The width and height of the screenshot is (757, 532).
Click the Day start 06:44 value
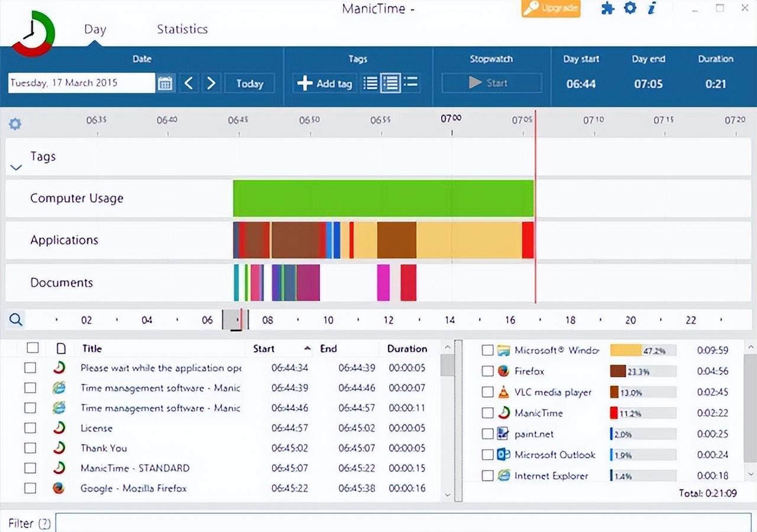tap(581, 84)
